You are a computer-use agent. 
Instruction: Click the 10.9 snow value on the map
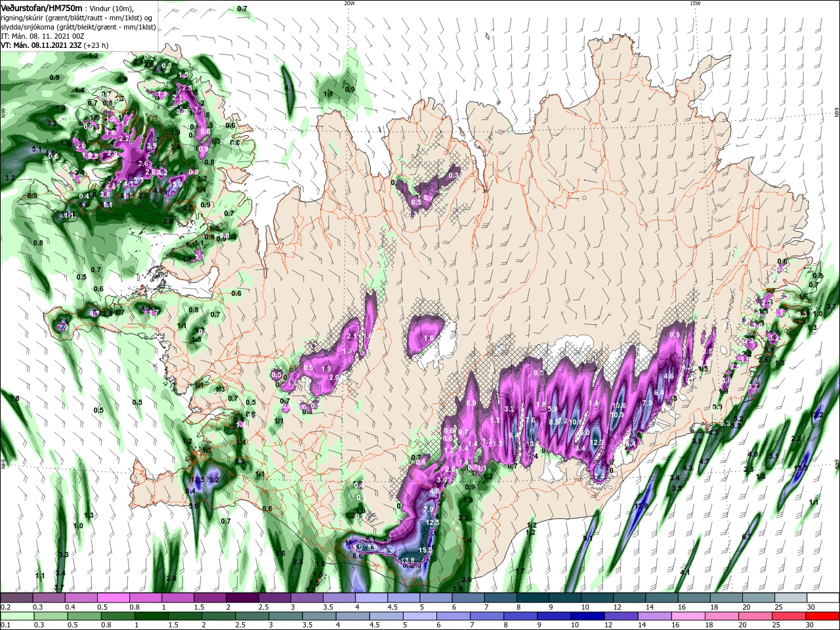pos(617,415)
